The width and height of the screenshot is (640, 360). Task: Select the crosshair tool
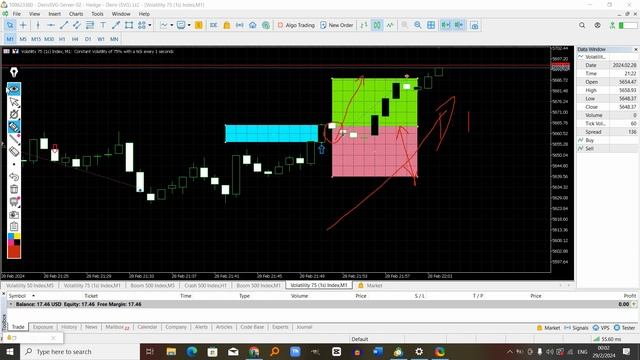click(23, 25)
